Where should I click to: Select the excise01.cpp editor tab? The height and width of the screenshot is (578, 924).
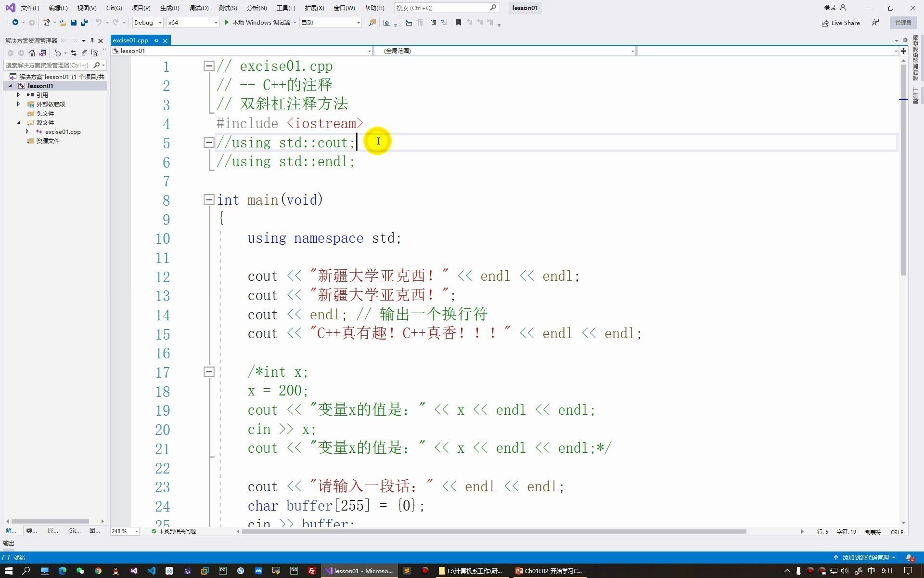[x=131, y=40]
